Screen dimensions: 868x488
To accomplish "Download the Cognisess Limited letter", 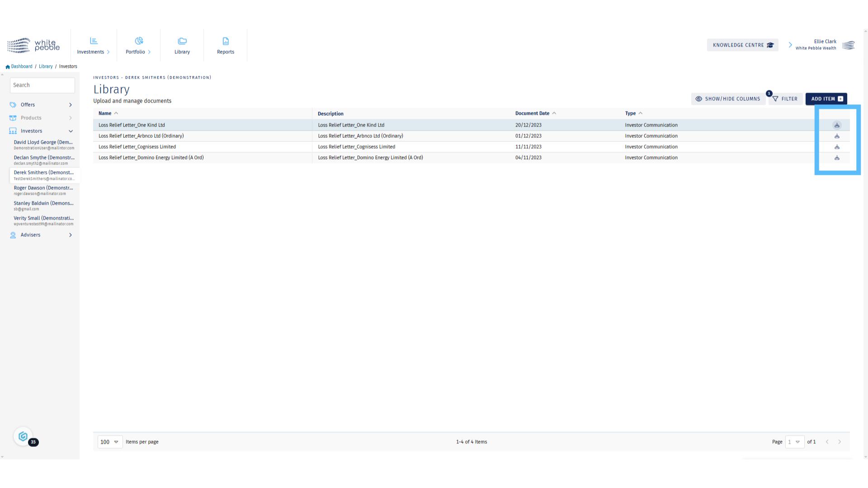I will point(837,147).
